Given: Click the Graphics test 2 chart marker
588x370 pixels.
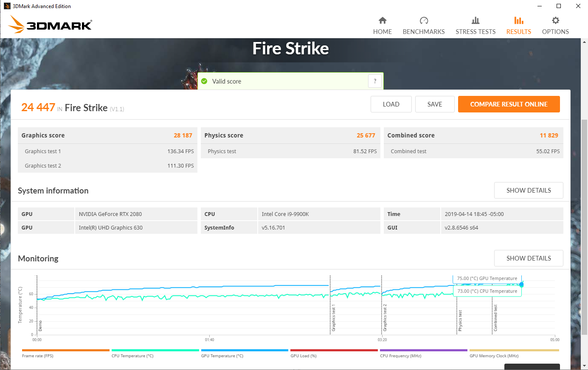Looking at the screenshot, I should pos(385,318).
